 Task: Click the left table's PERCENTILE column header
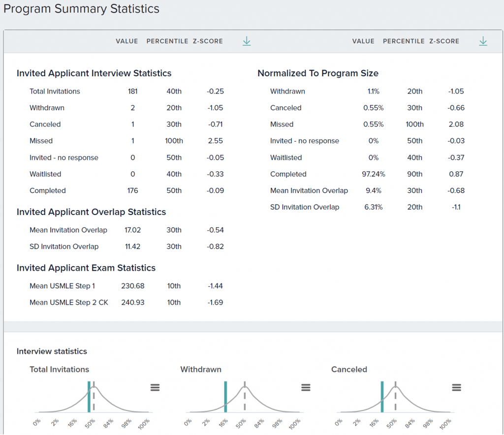pos(167,41)
